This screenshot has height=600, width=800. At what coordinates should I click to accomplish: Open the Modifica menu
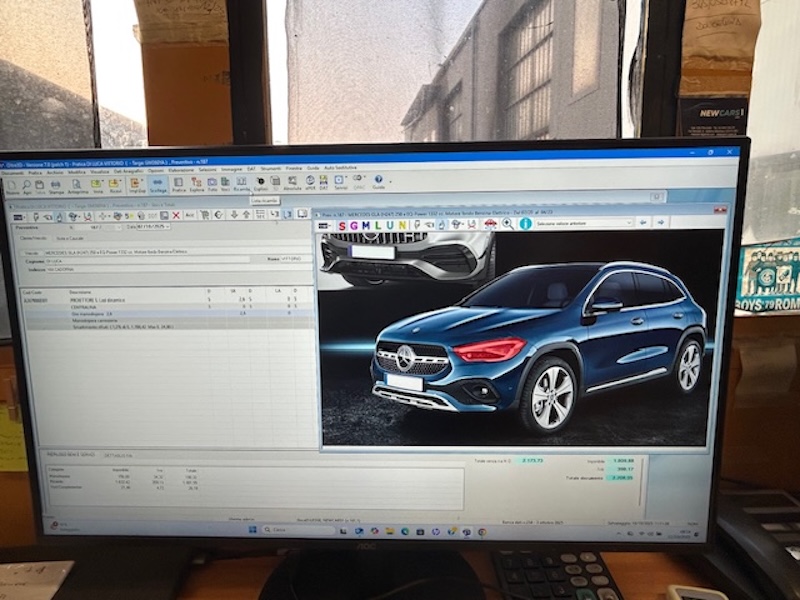tap(77, 172)
